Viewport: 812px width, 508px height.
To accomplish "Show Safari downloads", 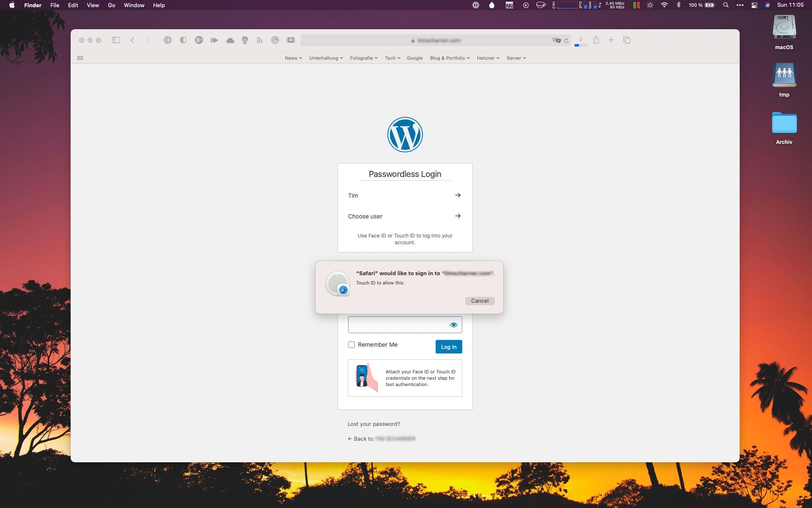I will point(581,39).
